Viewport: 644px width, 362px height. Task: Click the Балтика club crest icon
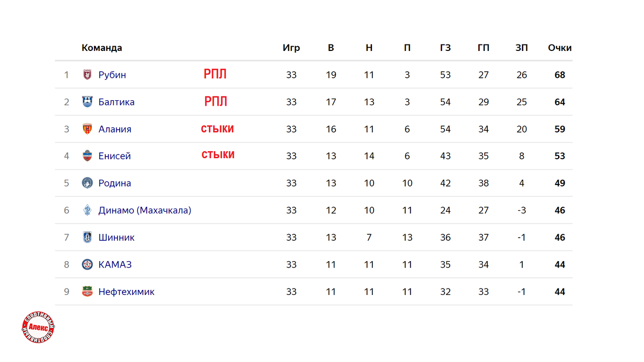(x=87, y=102)
